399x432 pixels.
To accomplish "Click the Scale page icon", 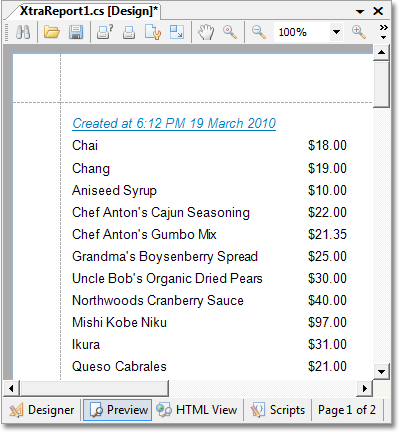I will click(177, 32).
